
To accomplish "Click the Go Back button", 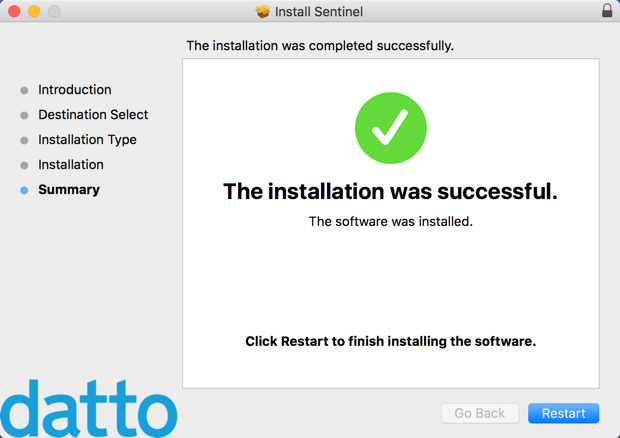I will [x=480, y=413].
